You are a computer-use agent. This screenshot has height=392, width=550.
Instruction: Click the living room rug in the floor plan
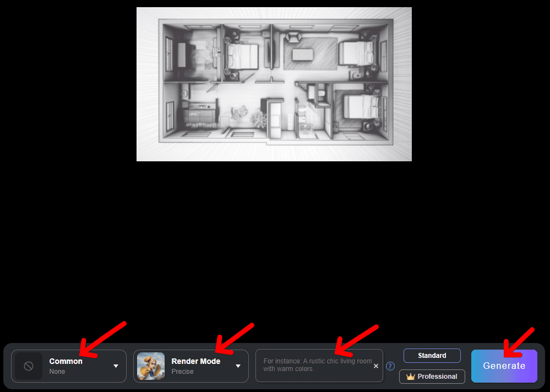[309, 53]
